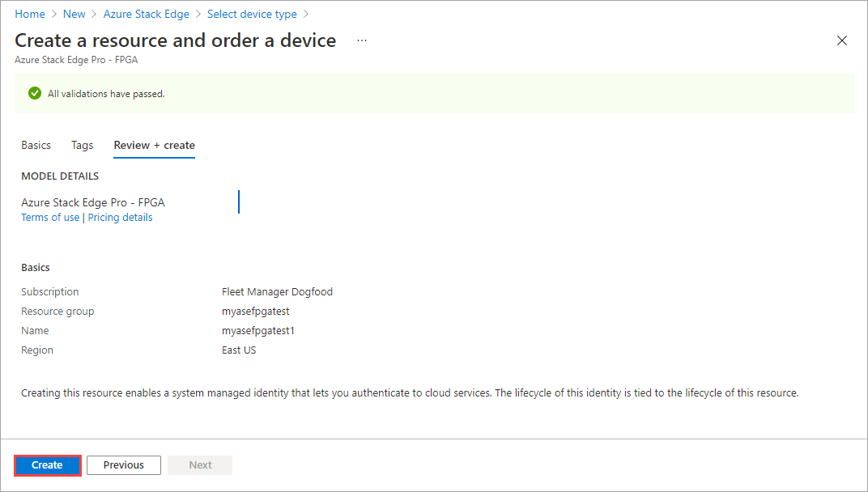Image resolution: width=868 pixels, height=492 pixels.
Task: Expand the chevron after Home breadcrumb
Action: tap(52, 13)
